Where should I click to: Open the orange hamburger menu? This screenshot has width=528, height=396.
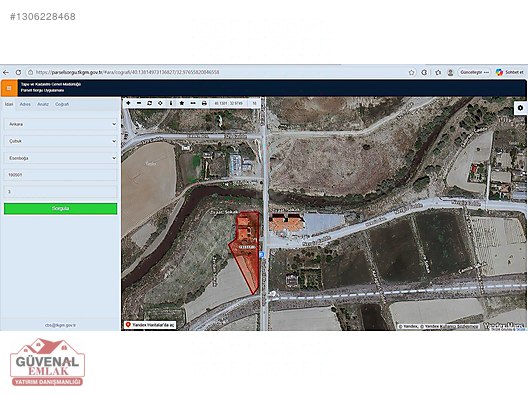(9, 88)
